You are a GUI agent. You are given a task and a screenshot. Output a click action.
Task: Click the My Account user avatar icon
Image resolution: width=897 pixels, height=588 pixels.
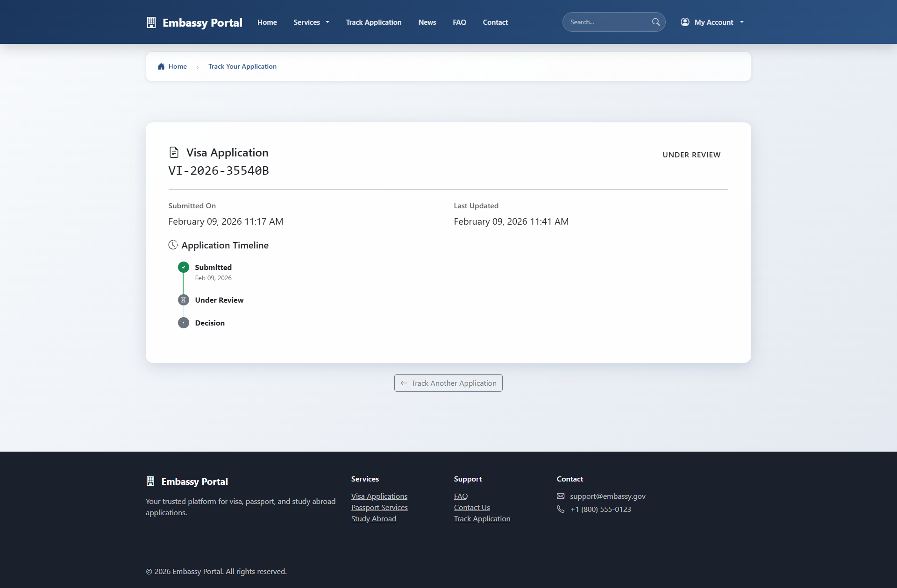(x=685, y=22)
